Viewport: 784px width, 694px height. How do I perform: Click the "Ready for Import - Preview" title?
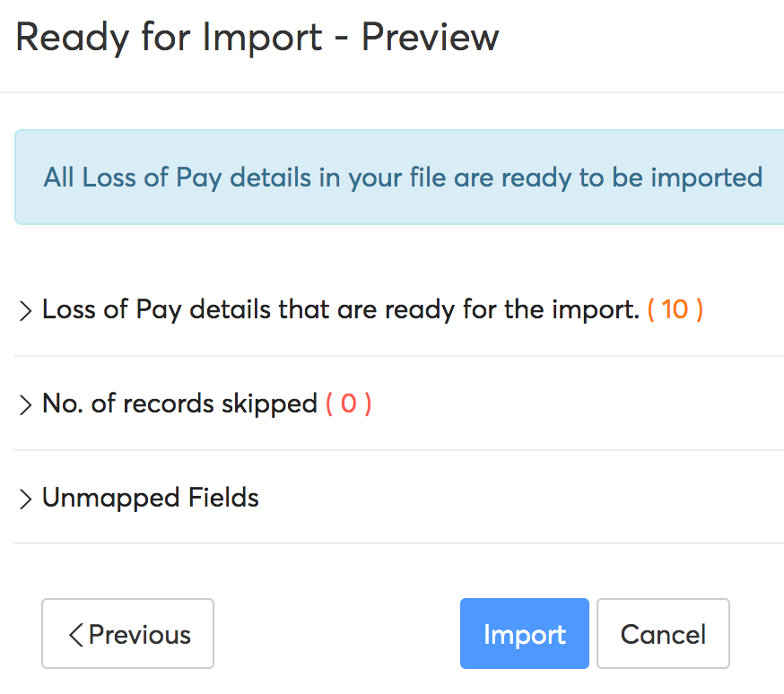(257, 38)
